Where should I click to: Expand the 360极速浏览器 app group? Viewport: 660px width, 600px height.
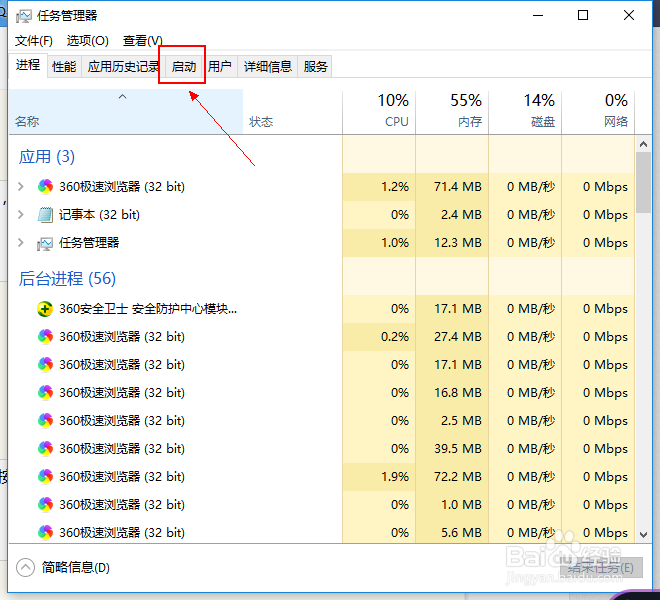tap(21, 187)
